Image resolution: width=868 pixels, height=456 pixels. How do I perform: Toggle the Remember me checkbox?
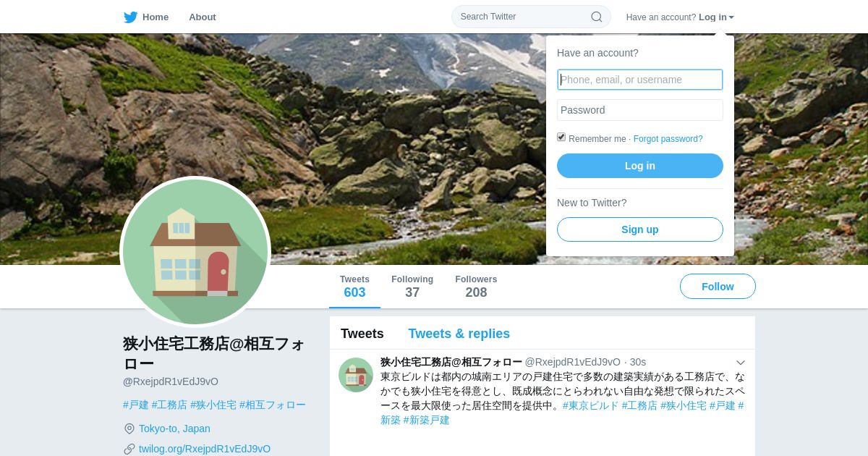click(561, 137)
